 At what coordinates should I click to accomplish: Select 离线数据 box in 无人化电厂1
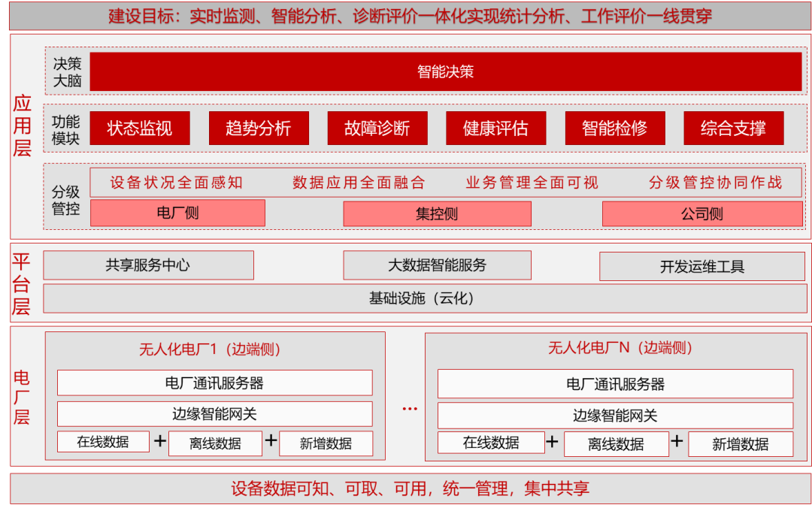216,443
